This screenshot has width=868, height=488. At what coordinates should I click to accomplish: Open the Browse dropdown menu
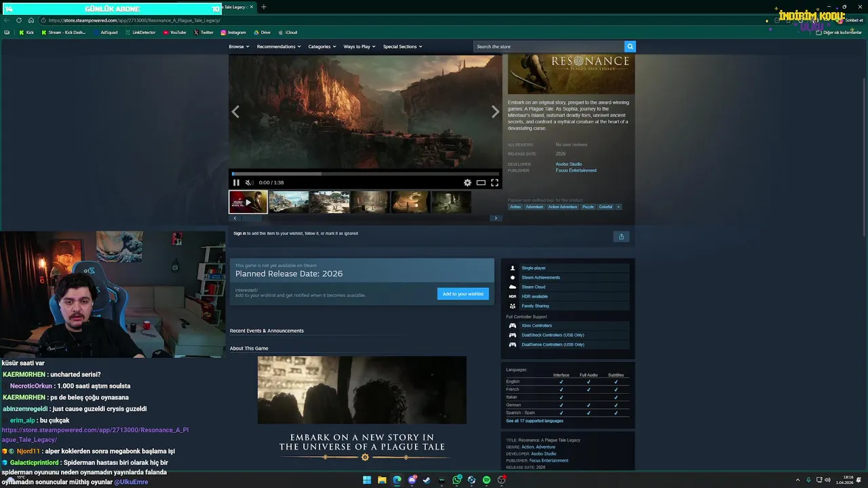tap(239, 46)
